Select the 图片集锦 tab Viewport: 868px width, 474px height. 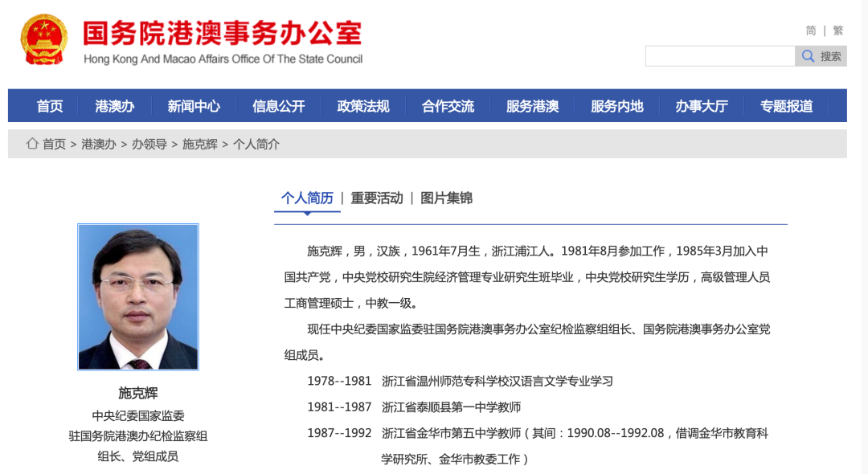click(446, 198)
